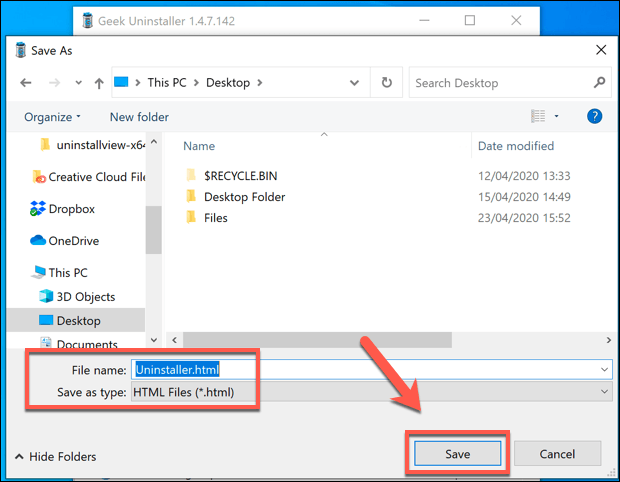
Task: Maximize the Geek Uninstaller window
Action: pos(470,20)
